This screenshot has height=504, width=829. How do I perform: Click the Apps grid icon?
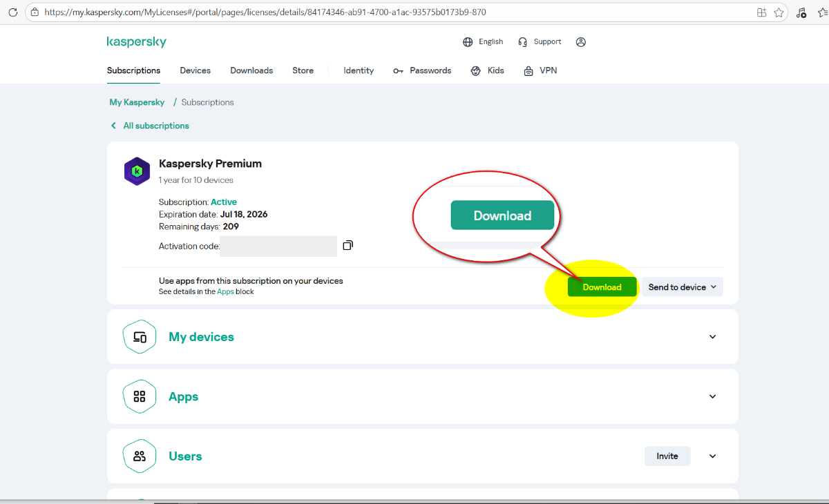click(x=140, y=397)
